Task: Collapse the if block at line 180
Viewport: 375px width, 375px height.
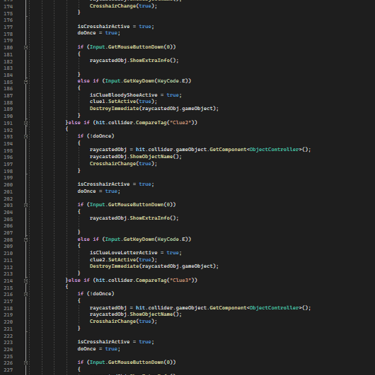Action: 26,47
